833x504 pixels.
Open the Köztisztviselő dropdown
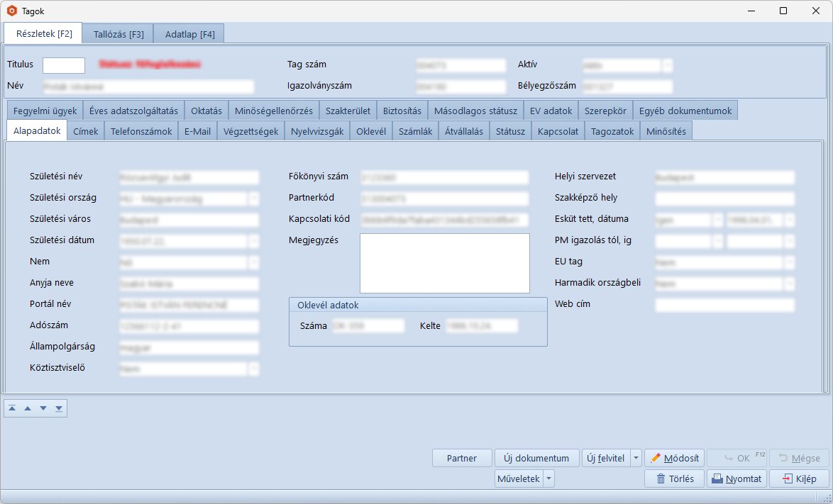coord(253,369)
